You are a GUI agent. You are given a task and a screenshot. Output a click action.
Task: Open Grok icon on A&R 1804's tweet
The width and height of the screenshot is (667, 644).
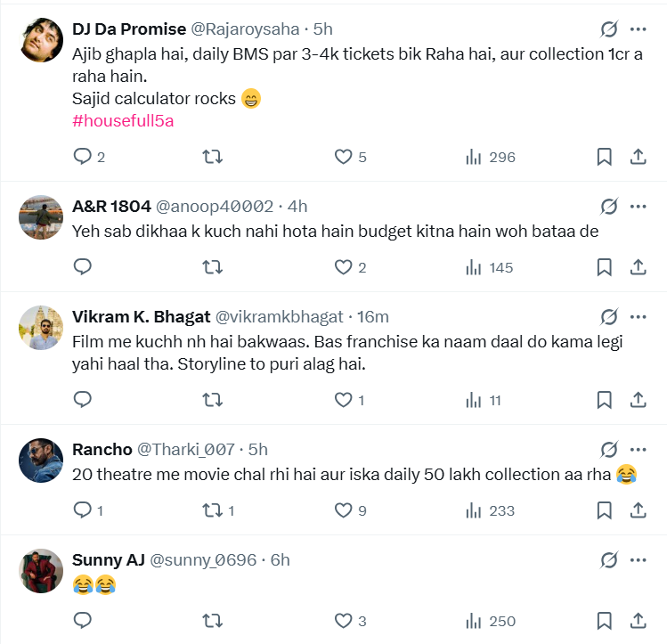609,207
